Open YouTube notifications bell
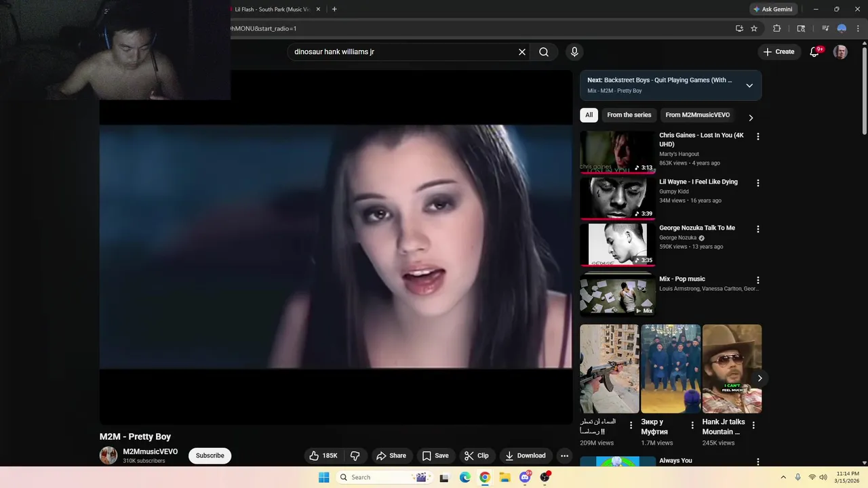The height and width of the screenshot is (488, 868). point(815,52)
